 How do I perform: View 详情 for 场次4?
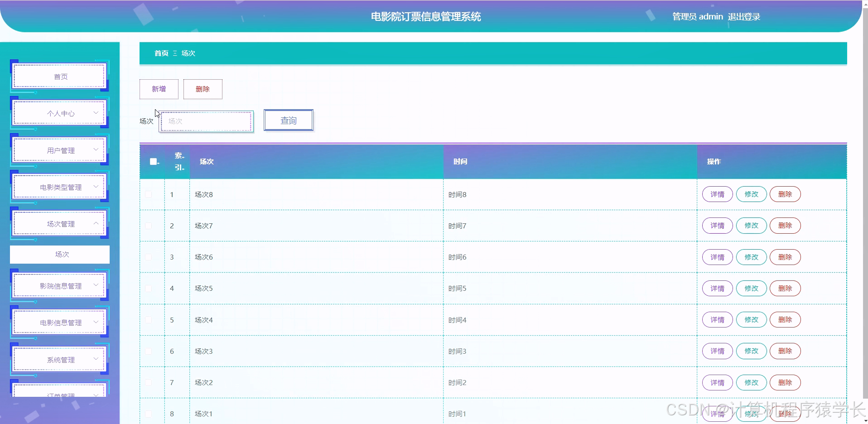pos(718,320)
